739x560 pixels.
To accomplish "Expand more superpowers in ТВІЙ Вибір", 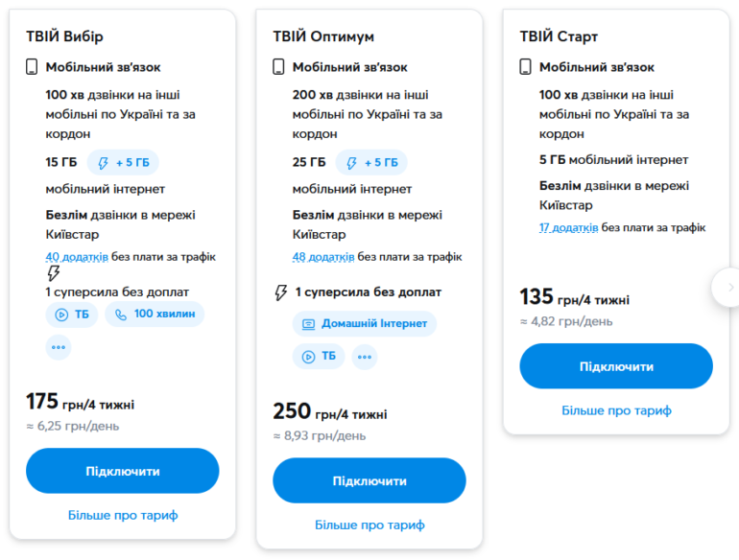I will (59, 347).
